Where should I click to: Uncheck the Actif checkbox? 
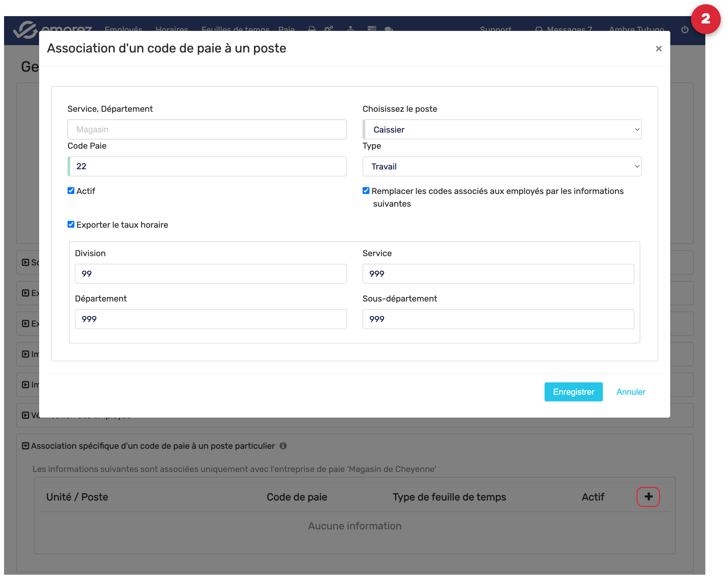[71, 190]
